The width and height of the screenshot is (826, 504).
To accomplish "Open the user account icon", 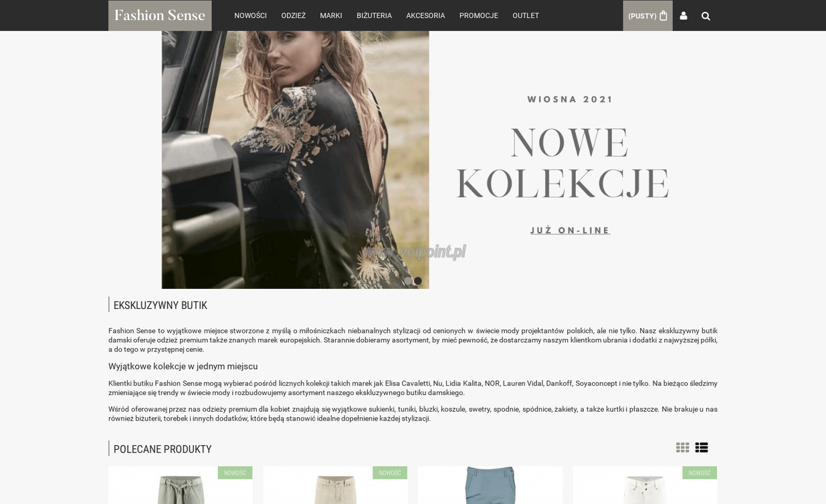I will (x=684, y=15).
